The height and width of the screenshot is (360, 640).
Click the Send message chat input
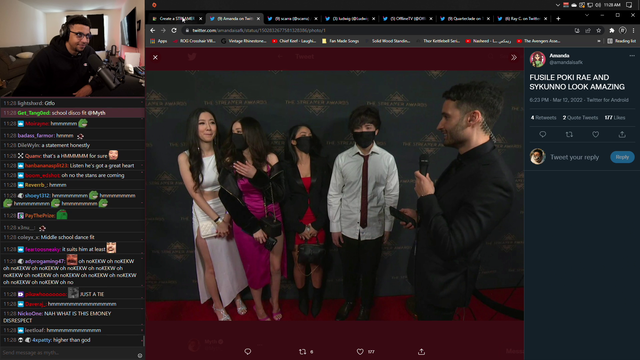coord(69,353)
